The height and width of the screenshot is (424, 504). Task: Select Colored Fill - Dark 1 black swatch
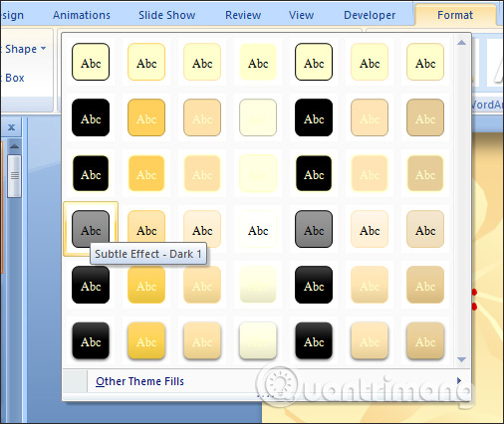(91, 117)
